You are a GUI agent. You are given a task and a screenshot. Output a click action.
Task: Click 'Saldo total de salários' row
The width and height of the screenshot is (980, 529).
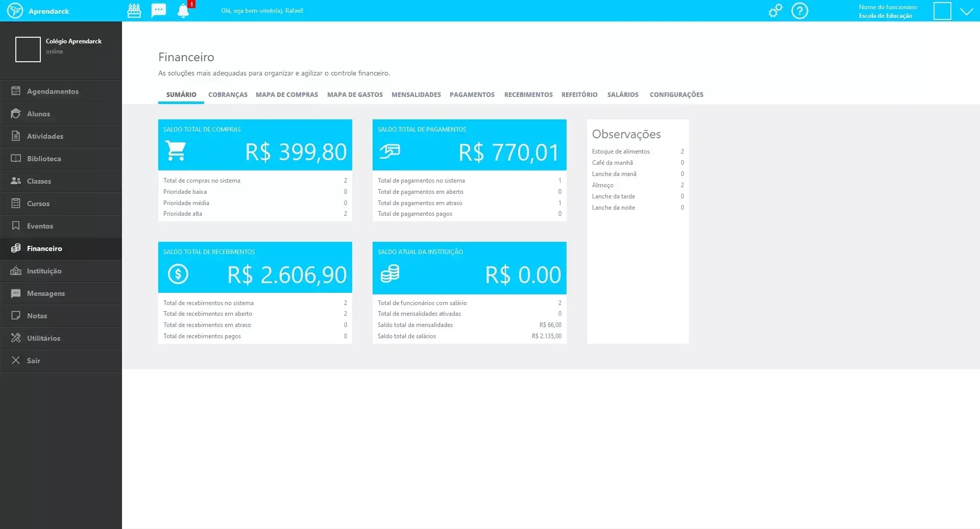pyautogui.click(x=470, y=336)
